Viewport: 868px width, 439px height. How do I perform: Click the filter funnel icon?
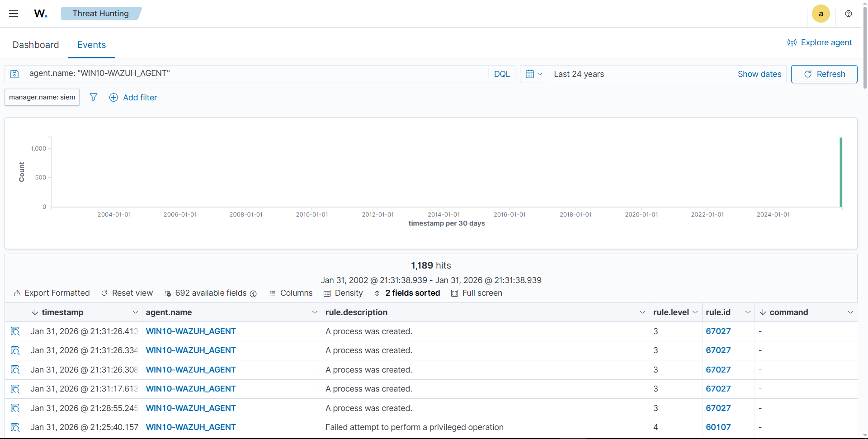(94, 97)
